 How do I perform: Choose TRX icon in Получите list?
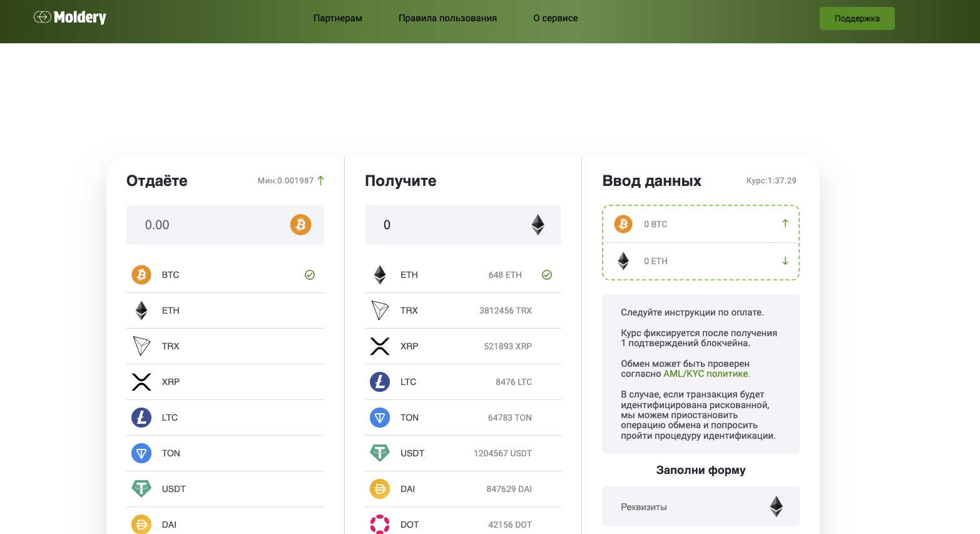click(x=380, y=311)
